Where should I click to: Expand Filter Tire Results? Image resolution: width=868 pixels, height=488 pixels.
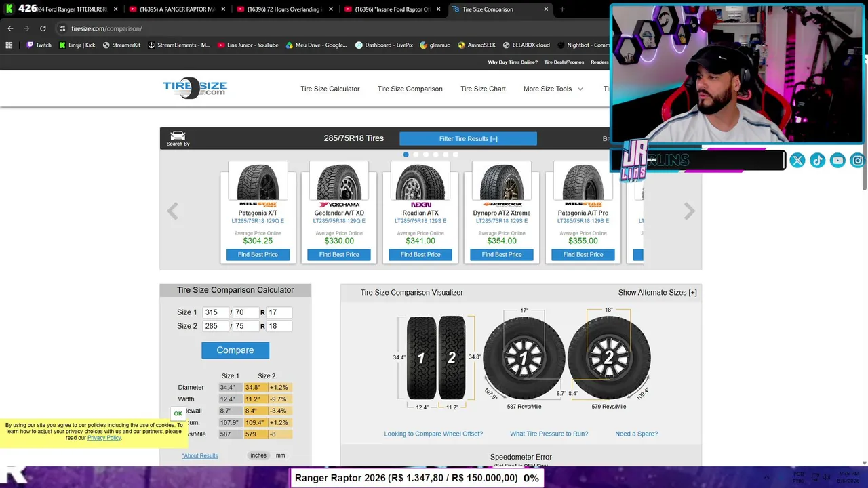pos(468,139)
